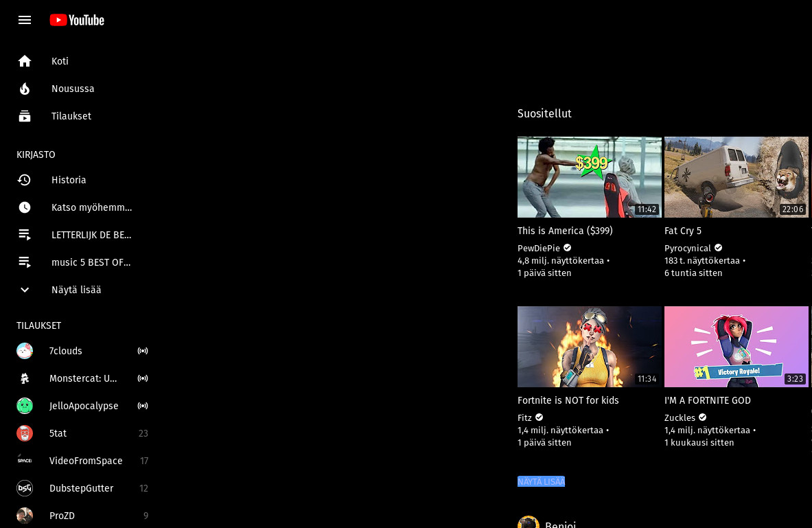Image resolution: width=812 pixels, height=528 pixels.
Task: Select the VideoFromSpace subscription name
Action: (86, 461)
